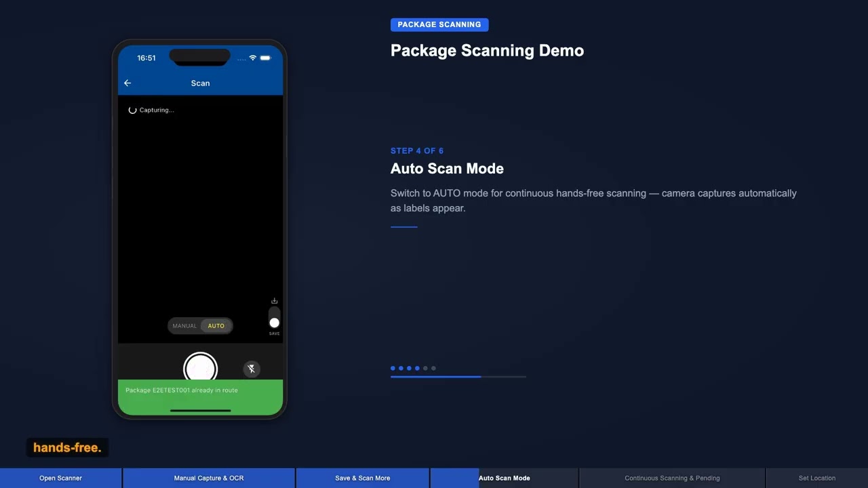Switch scanner to MANUAL mode
Viewport: 868px width, 488px height.
pyautogui.click(x=184, y=326)
